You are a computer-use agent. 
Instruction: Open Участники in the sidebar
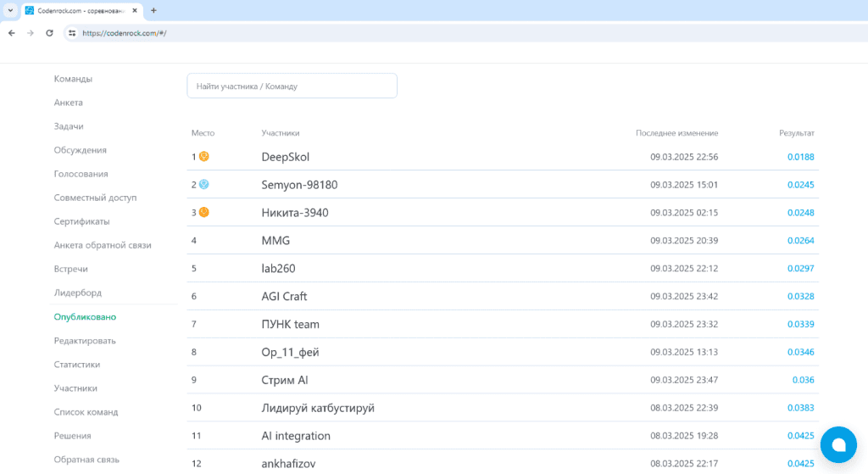point(75,388)
